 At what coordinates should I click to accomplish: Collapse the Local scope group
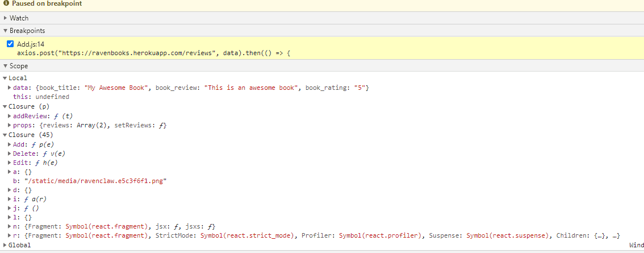(5, 78)
